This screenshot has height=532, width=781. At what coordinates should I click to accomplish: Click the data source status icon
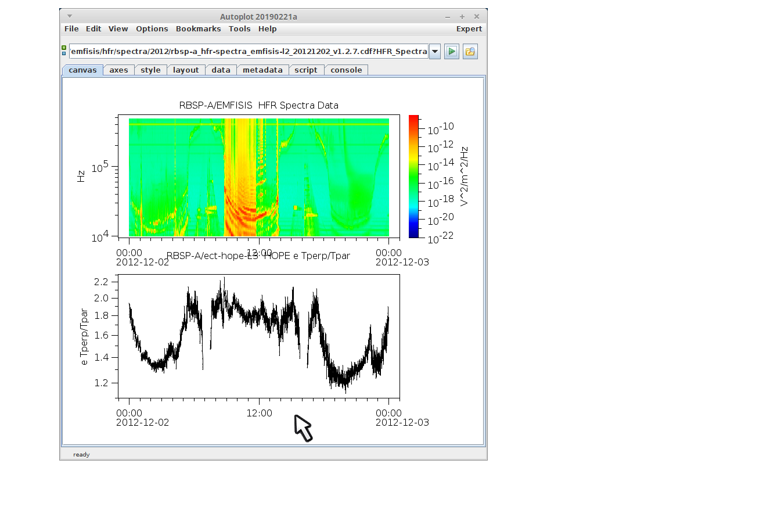[x=64, y=51]
